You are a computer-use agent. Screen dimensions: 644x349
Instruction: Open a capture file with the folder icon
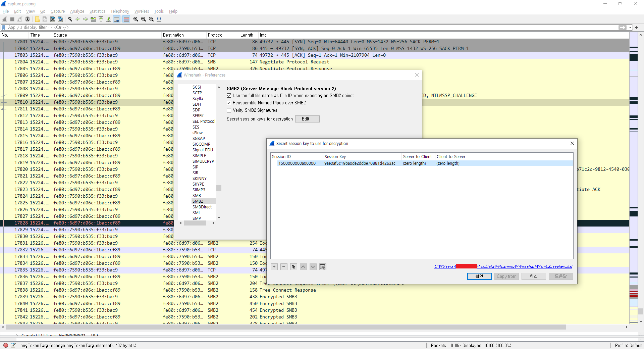tap(37, 19)
